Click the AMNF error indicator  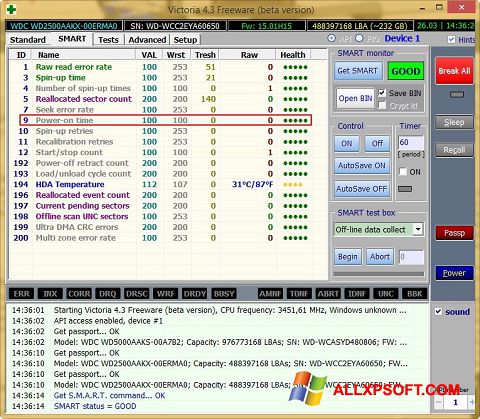(270, 294)
